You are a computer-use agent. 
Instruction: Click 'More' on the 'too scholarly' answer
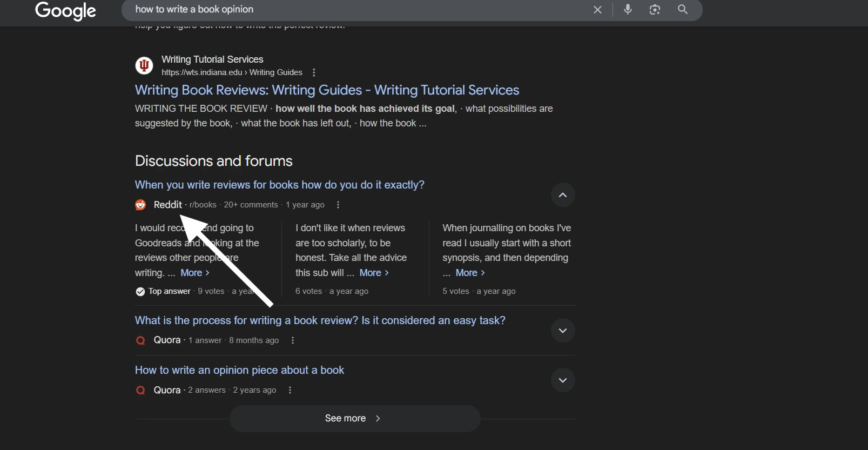pos(374,273)
